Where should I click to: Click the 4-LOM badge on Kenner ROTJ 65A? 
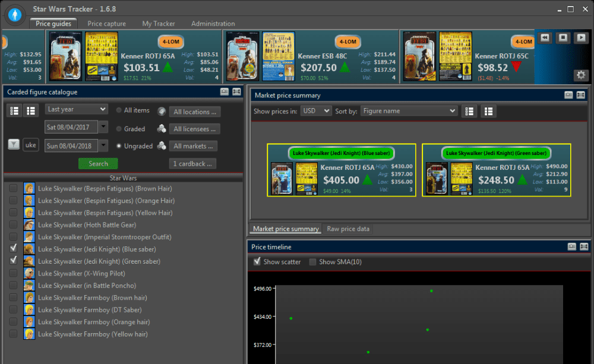click(171, 42)
